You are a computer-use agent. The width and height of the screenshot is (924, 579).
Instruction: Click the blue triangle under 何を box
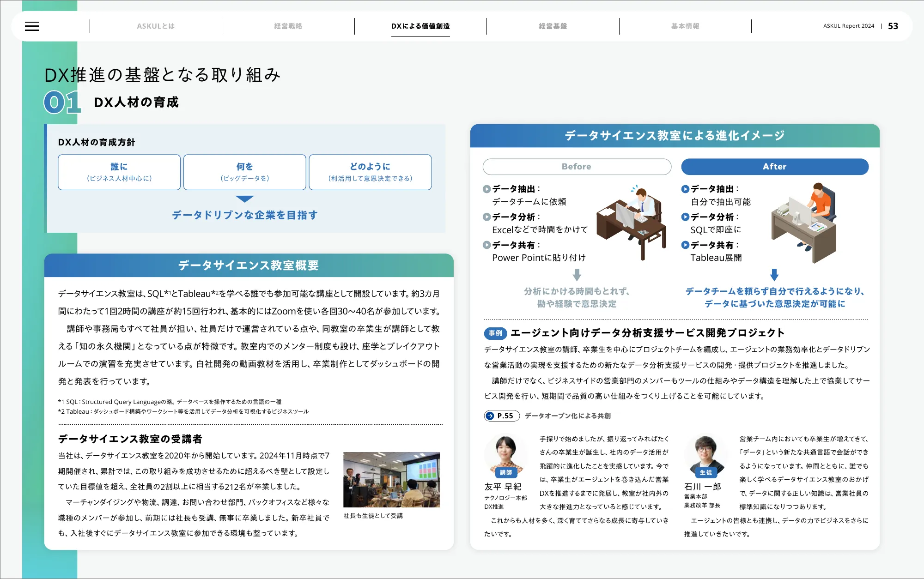(244, 199)
